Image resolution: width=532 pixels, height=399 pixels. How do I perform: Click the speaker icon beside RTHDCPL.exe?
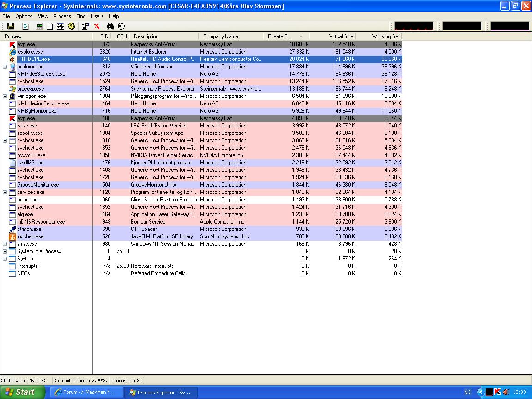pos(12,60)
